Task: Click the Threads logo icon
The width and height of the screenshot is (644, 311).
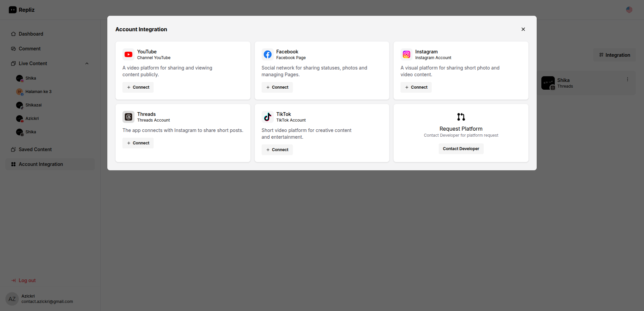Action: 128,117
